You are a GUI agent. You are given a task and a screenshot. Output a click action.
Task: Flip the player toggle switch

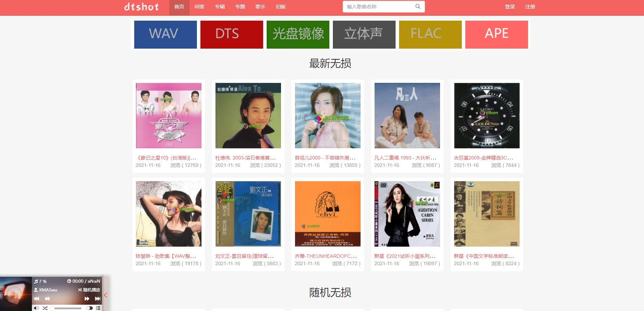[90, 308]
